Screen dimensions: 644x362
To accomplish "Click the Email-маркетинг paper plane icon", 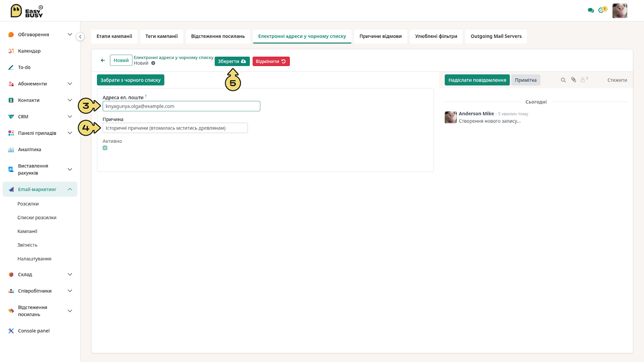I will pyautogui.click(x=11, y=189).
